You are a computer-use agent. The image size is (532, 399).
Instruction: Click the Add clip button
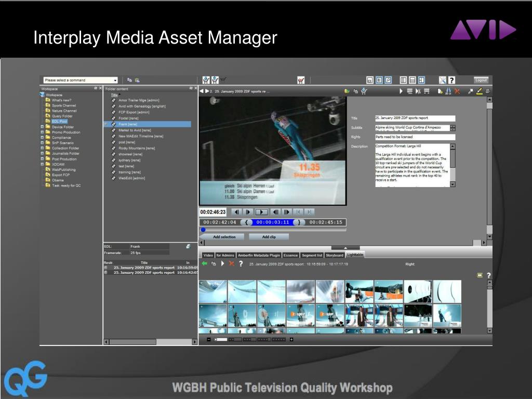269,237
